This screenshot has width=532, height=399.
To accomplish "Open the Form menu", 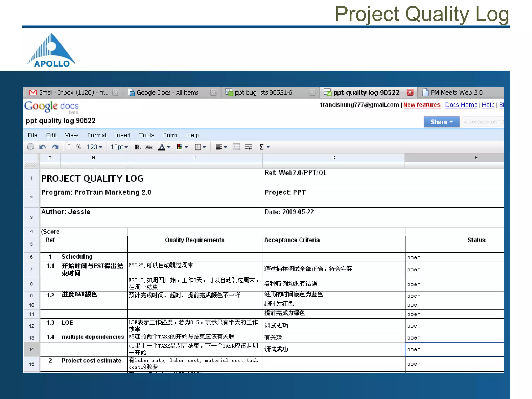I will (x=170, y=135).
